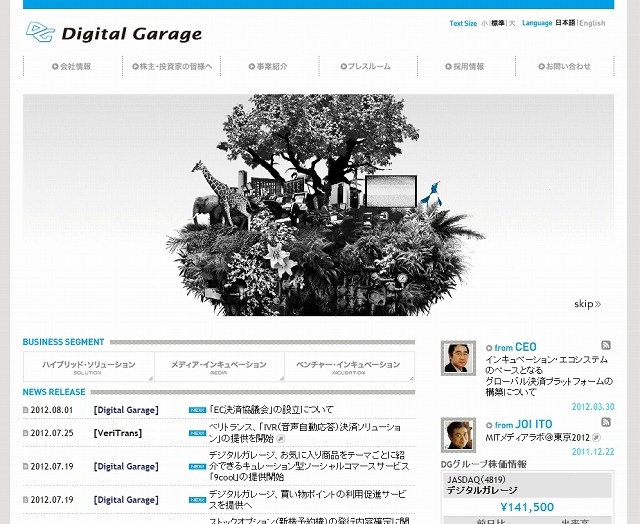Viewport: 640px width, 524px height.
Task: Open ベンチャー・インキュベーション business segment
Action: pyautogui.click(x=349, y=367)
